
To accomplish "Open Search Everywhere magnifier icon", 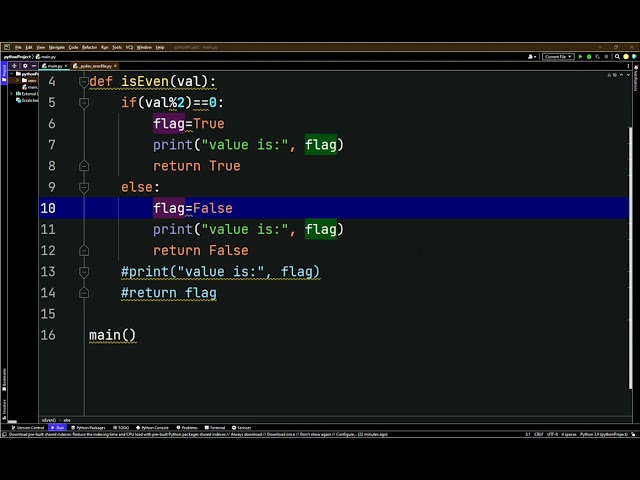I will [x=617, y=57].
